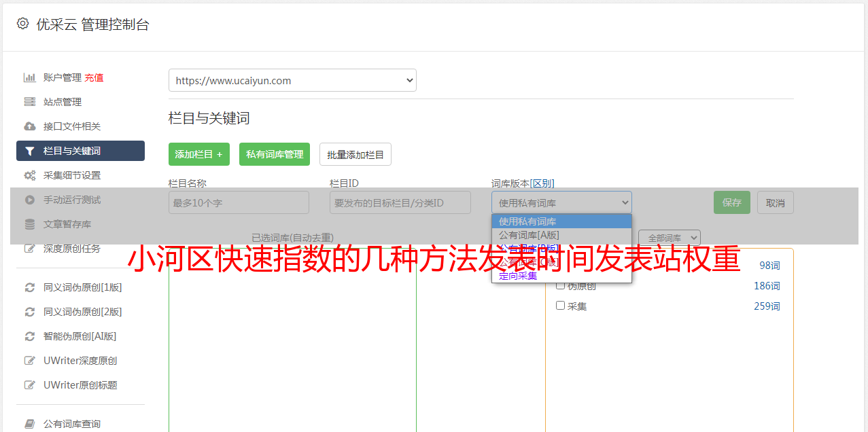Click the 98词 count
Image resolution: width=868 pixels, height=432 pixels.
tap(769, 266)
